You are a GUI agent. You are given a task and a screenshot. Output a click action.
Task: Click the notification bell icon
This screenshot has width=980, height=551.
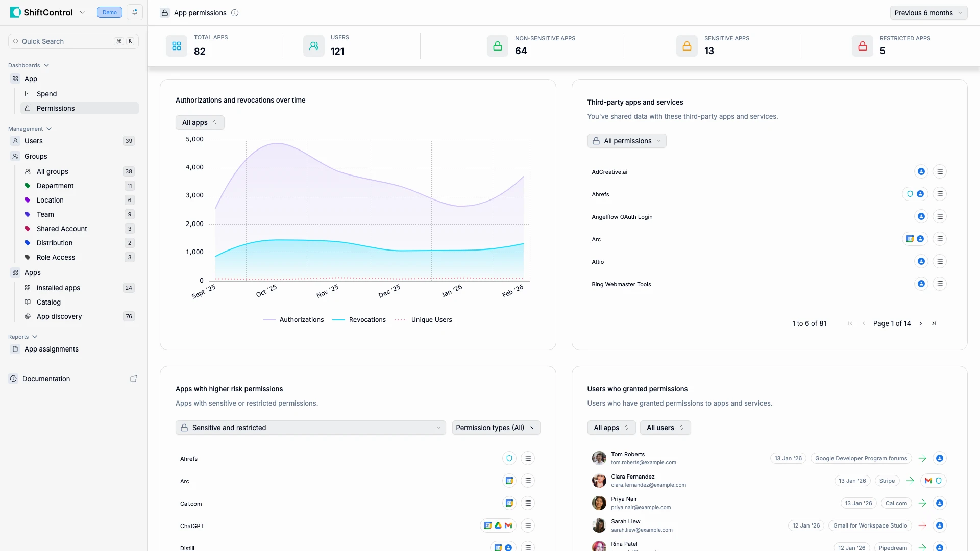click(135, 12)
